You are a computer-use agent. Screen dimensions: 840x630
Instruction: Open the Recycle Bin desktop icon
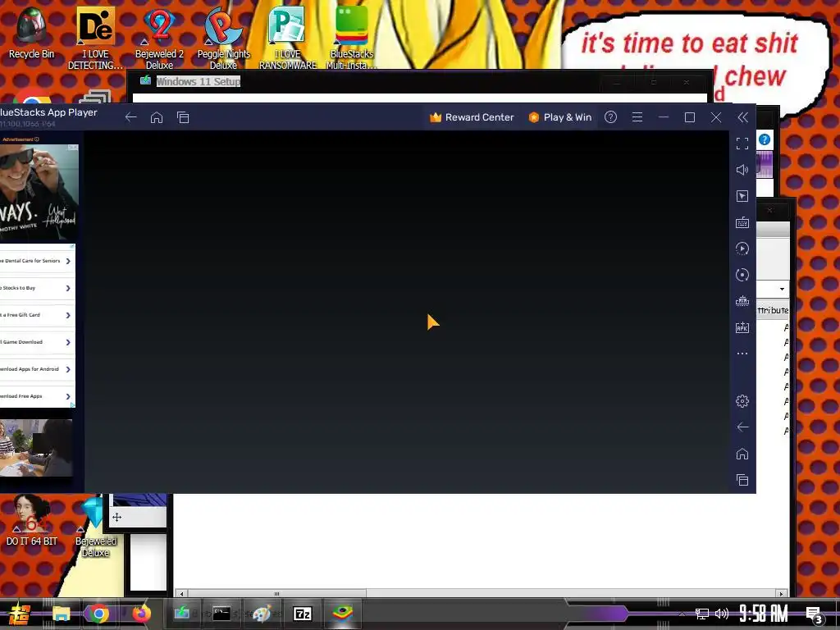pyautogui.click(x=31, y=33)
